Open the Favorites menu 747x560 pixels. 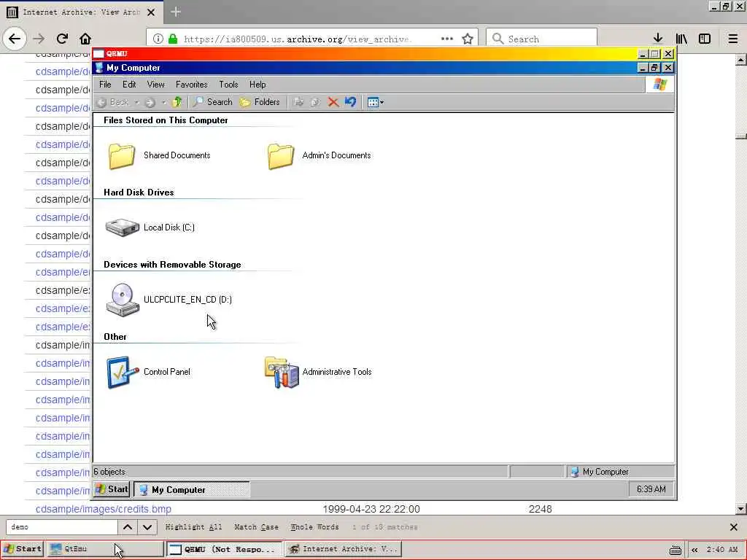coord(192,85)
